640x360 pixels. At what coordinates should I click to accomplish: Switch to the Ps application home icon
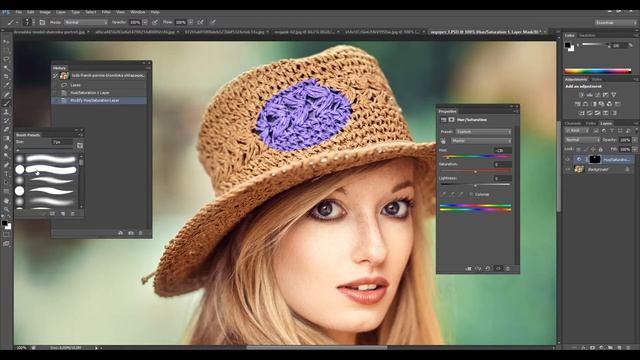[6, 12]
